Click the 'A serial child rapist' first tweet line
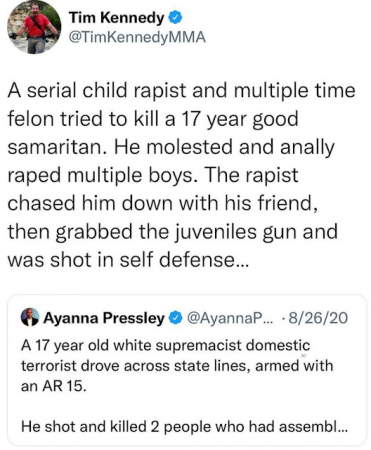371x450 pixels. [181, 91]
